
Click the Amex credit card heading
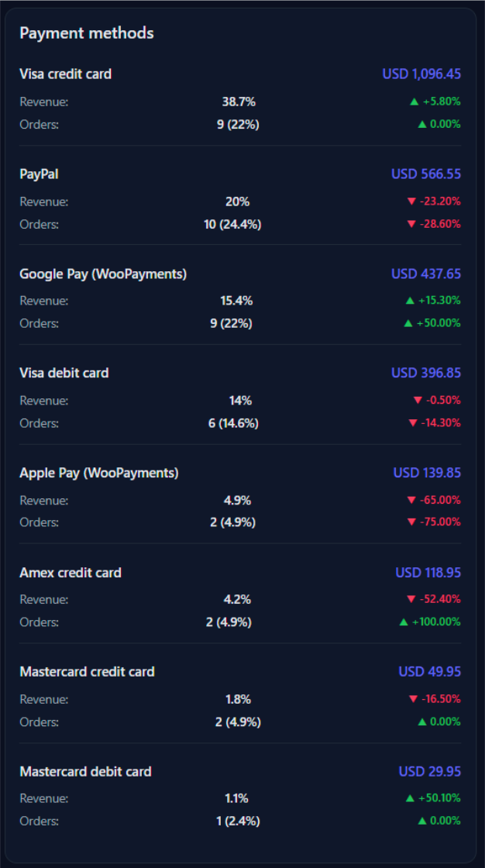[71, 573]
